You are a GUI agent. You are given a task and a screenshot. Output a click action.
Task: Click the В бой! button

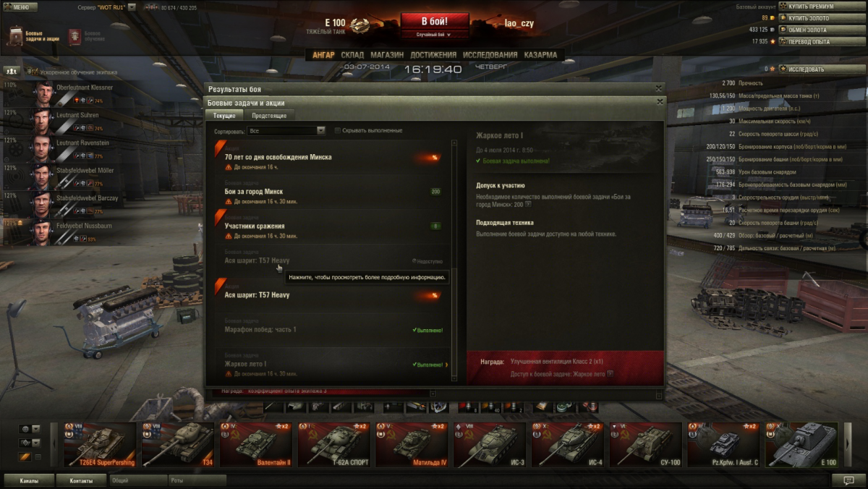click(x=434, y=21)
